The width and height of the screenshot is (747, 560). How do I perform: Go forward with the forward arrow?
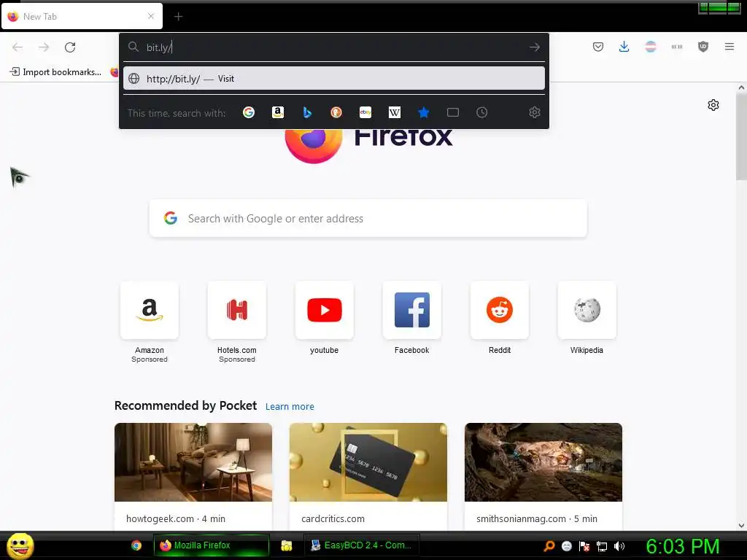(x=44, y=47)
